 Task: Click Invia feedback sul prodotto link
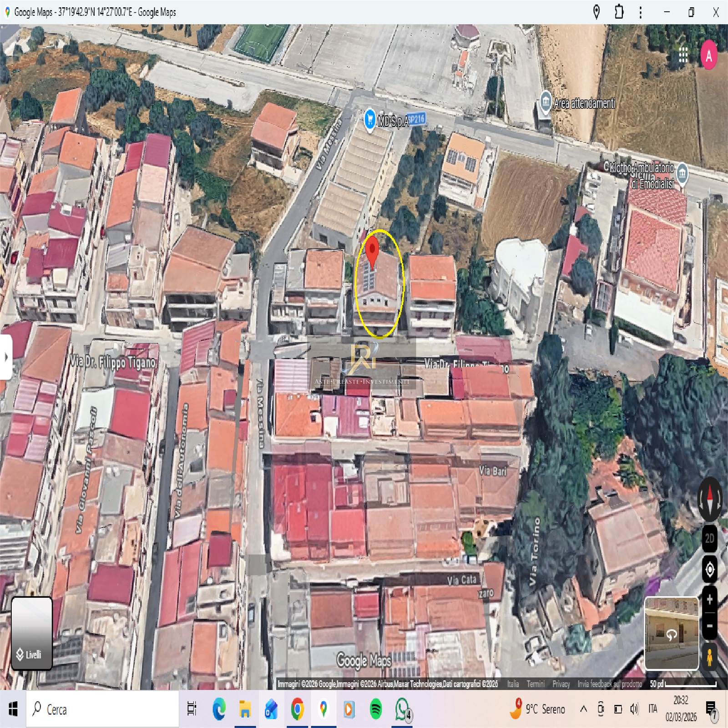609,684
